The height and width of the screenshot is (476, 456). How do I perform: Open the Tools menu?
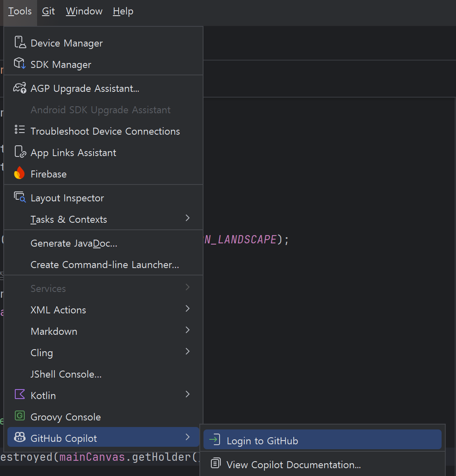point(20,11)
